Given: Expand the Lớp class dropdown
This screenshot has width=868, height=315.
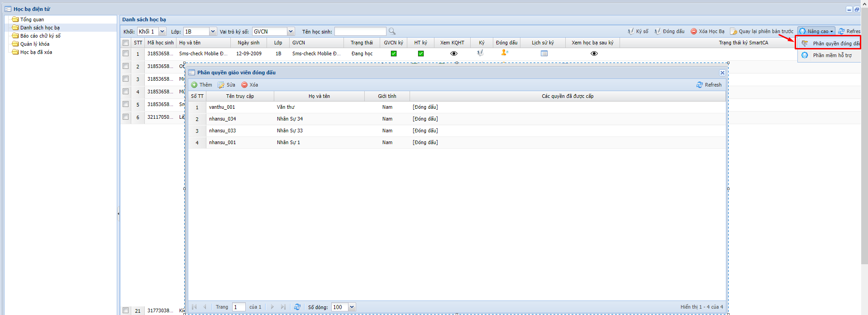Looking at the screenshot, I should click(213, 31).
